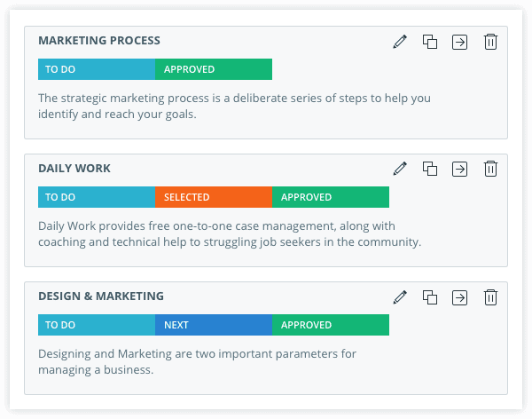Duplicate the Design & Marketing workflow
Screen dimensions: 532x419
430,297
